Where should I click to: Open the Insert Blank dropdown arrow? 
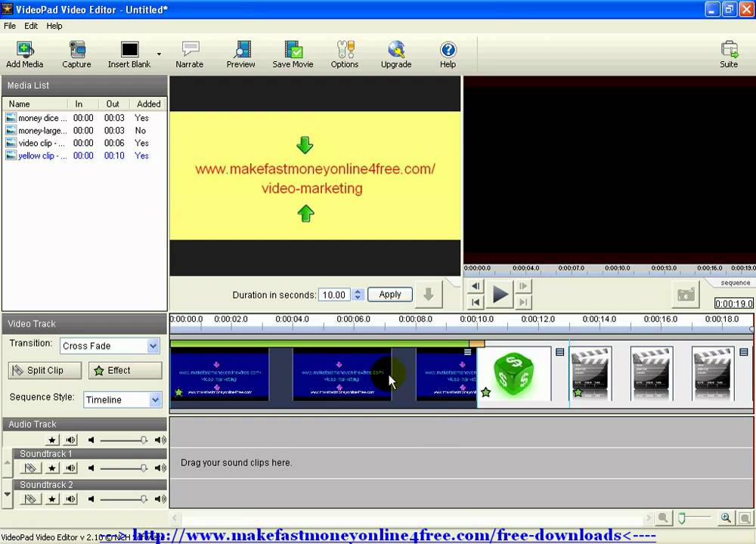(x=159, y=54)
